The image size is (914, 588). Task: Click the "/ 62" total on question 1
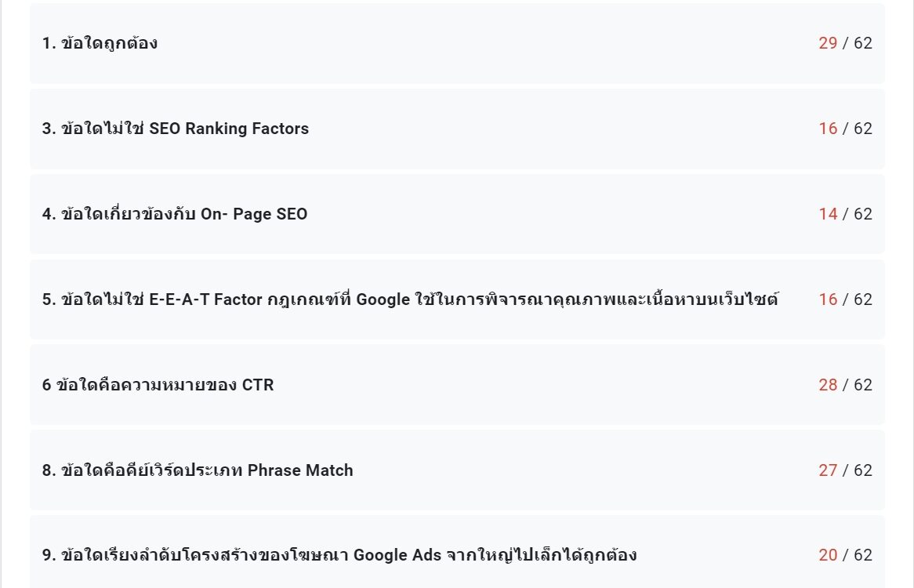click(x=858, y=43)
